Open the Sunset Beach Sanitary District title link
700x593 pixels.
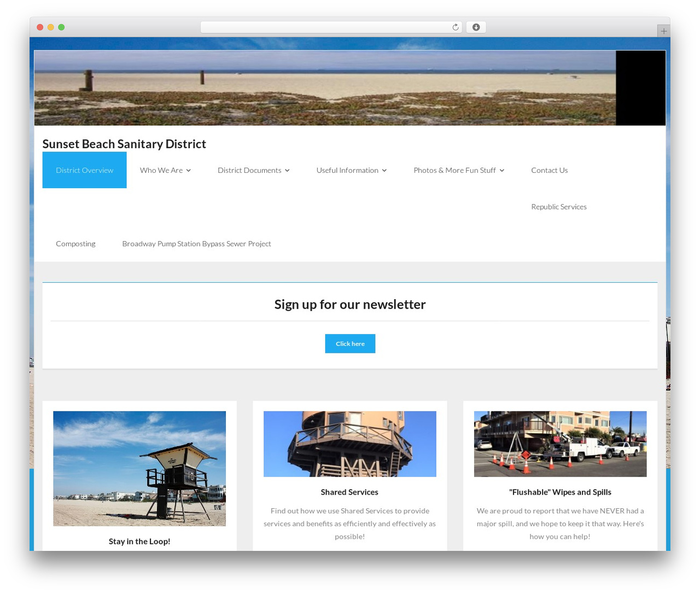click(124, 144)
